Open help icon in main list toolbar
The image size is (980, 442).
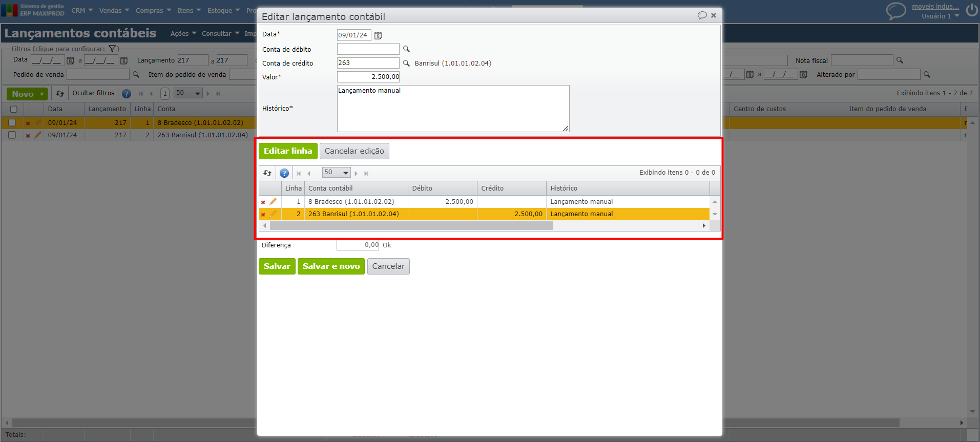click(127, 94)
